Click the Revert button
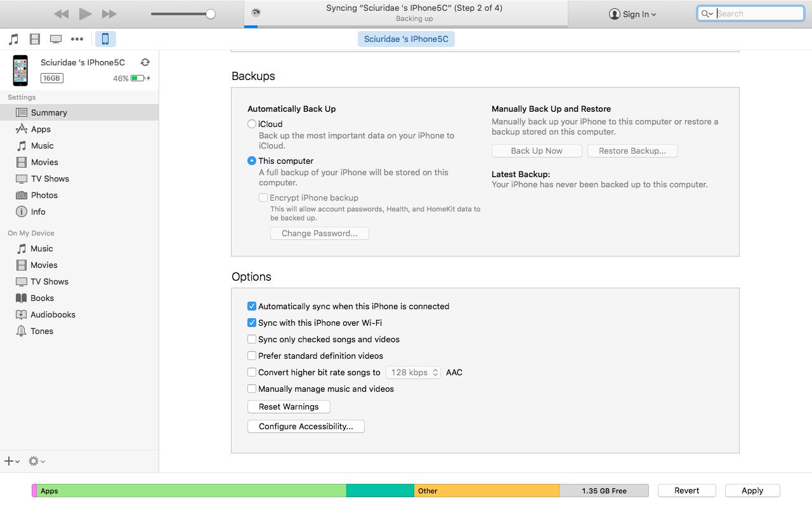812x508 pixels. [687, 490]
